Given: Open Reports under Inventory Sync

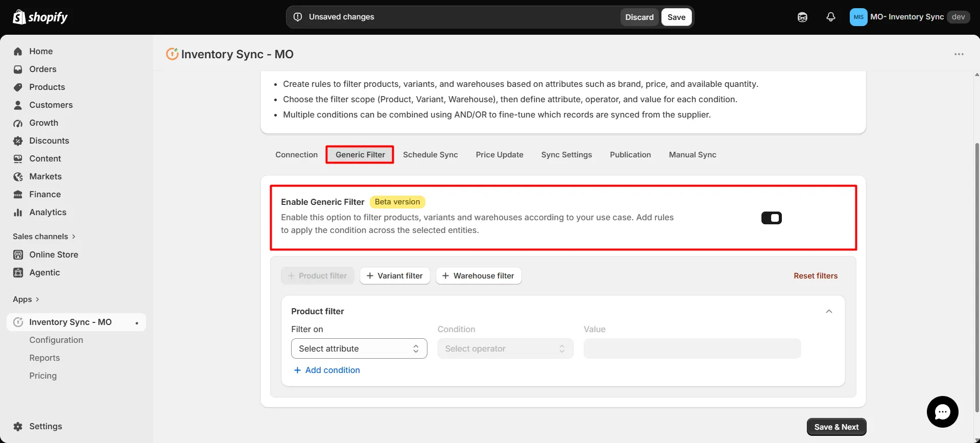Looking at the screenshot, I should 44,358.
